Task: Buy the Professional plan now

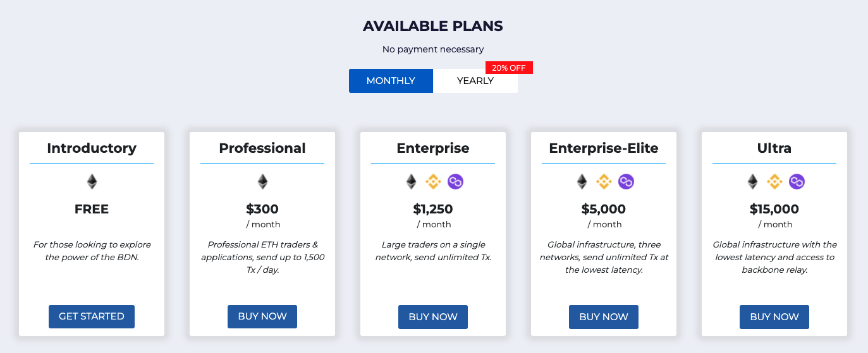Action: (x=262, y=316)
